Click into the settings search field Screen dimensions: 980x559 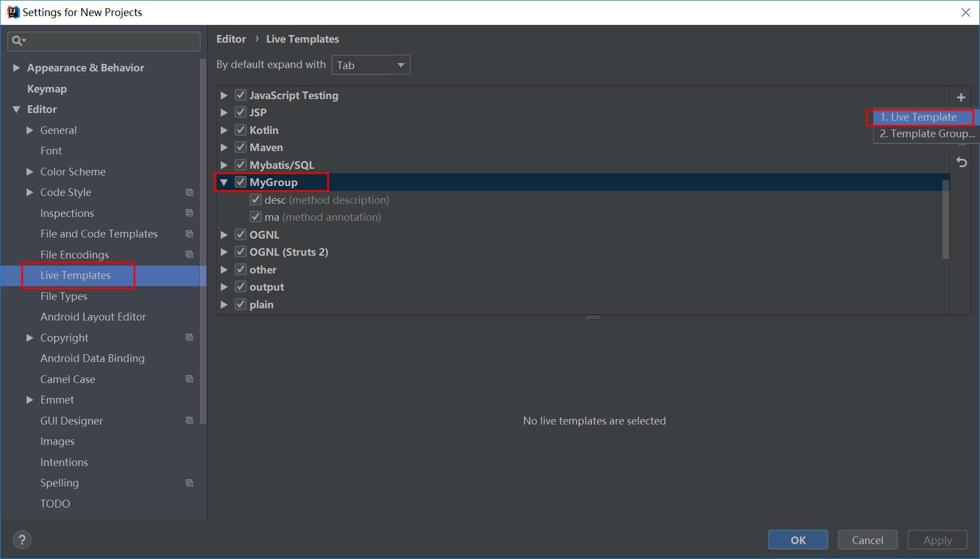[x=104, y=41]
